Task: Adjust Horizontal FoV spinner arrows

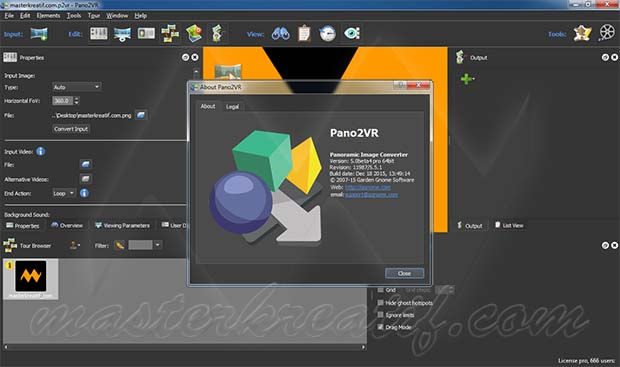Action: coord(76,101)
